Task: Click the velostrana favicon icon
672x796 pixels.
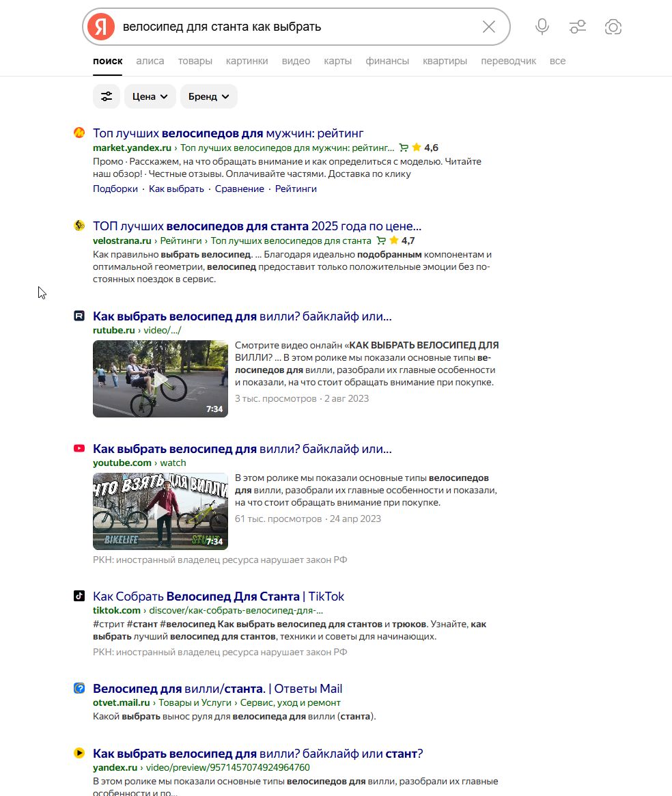Action: pyautogui.click(x=79, y=225)
